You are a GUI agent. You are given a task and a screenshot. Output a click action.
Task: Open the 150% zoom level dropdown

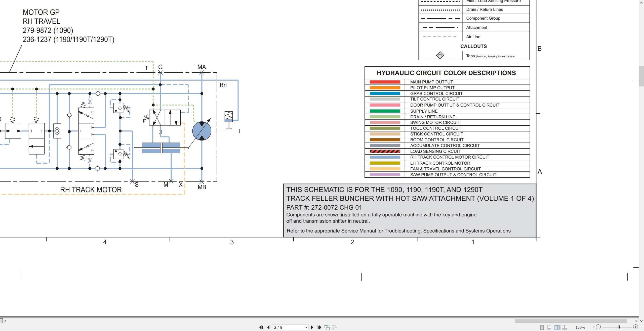[594, 327]
